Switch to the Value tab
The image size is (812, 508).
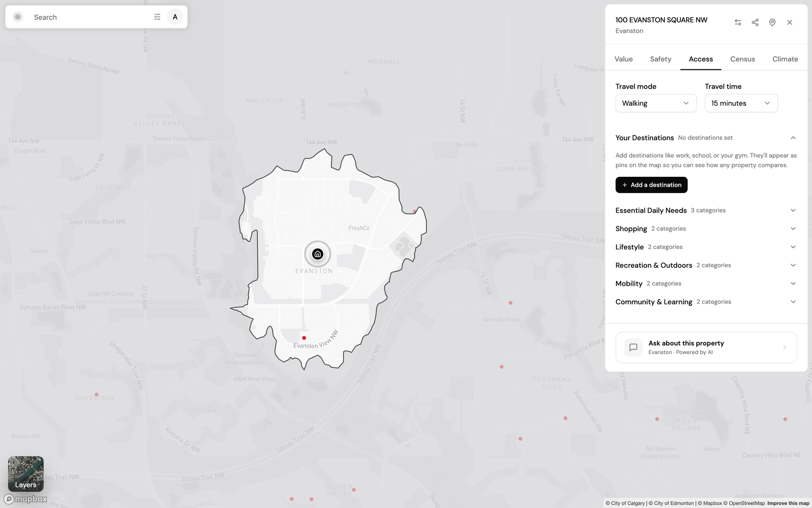pos(624,59)
